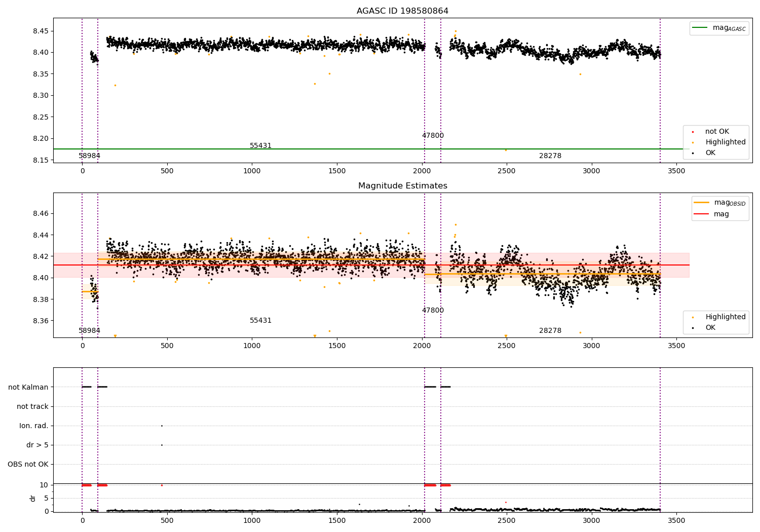Click x-axis tick 3000 under bottom plot
Screen dimensions: 760x532
tap(592, 520)
